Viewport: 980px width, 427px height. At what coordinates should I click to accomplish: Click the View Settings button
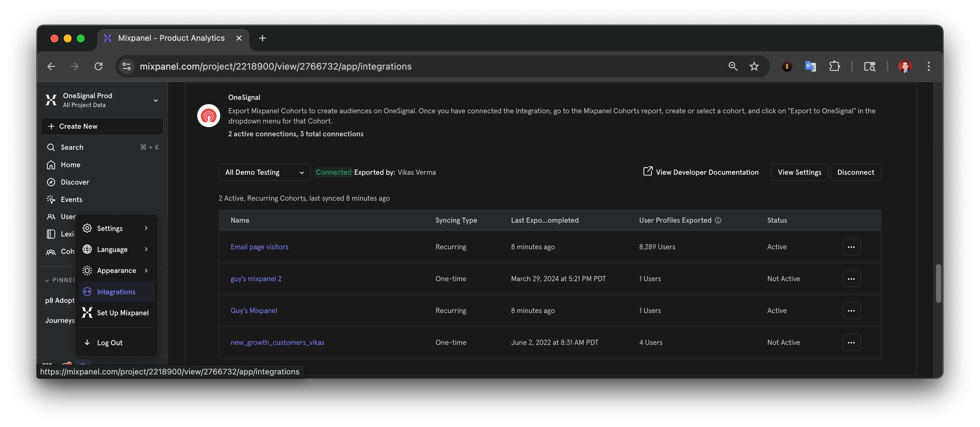[799, 172]
